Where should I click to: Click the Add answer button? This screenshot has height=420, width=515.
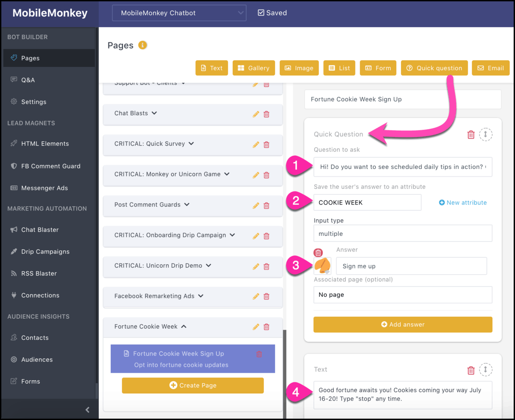403,324
